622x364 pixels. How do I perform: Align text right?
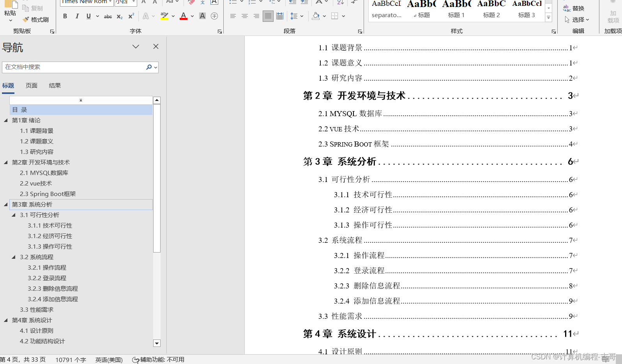(x=256, y=16)
